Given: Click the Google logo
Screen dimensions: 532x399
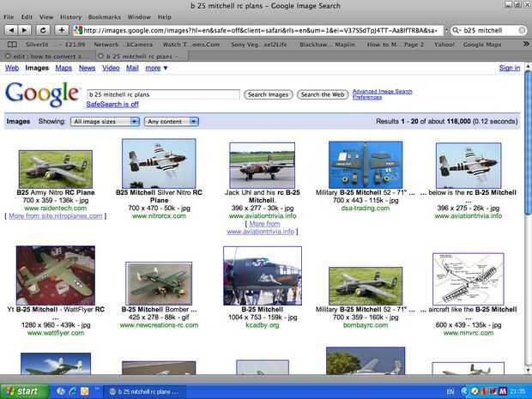Looking at the screenshot, I should pyautogui.click(x=42, y=94).
